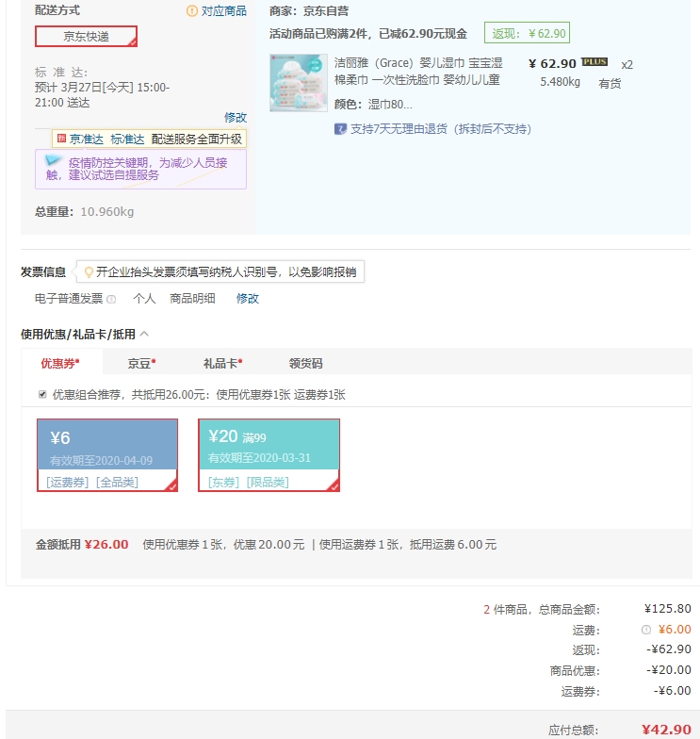Select the 京东快递 delivery option
The image size is (700, 739).
(x=87, y=36)
